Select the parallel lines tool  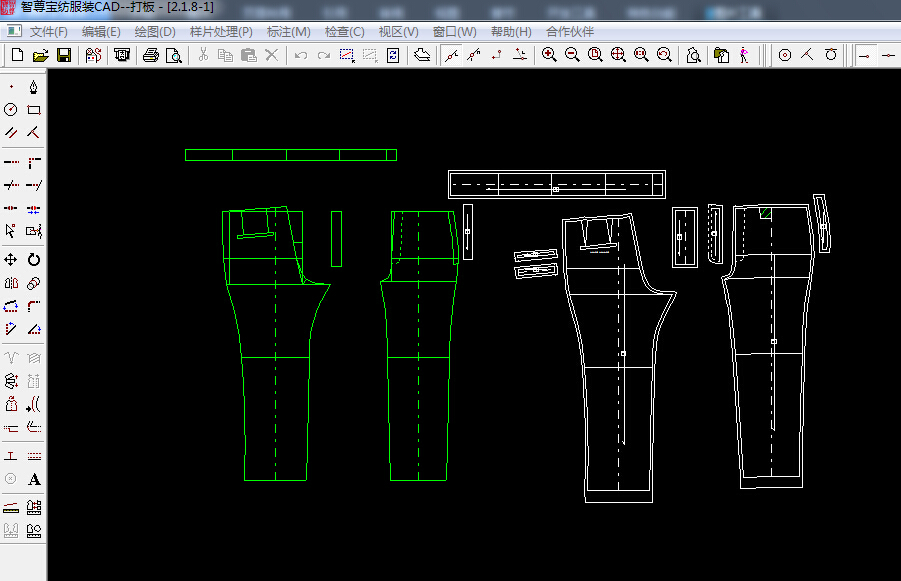coord(11,133)
